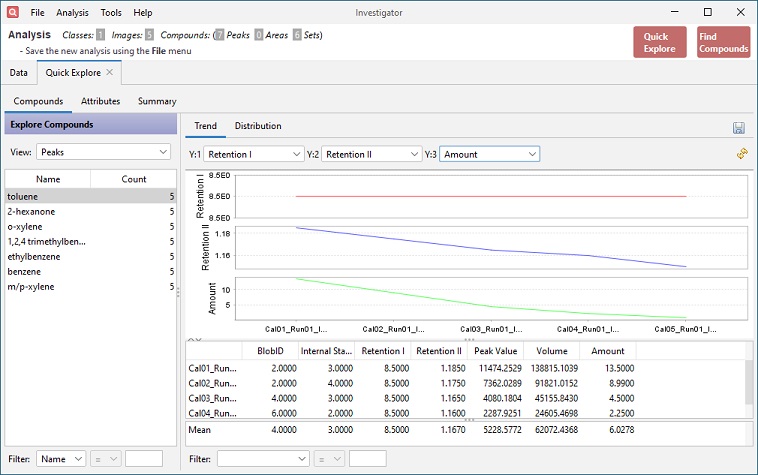Image resolution: width=758 pixels, height=475 pixels.
Task: Click the Images count badge
Action: coord(149,35)
